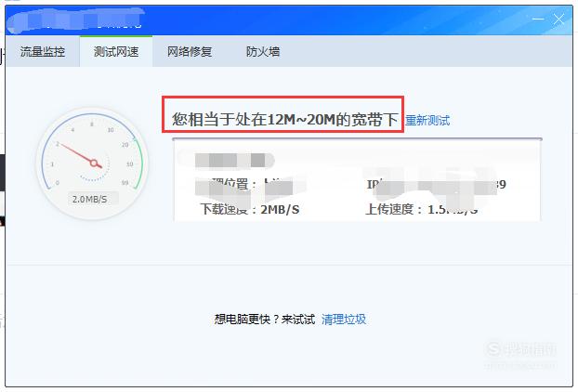Minimize the speed test window
This screenshot has height=392, width=578.
tap(538, 19)
